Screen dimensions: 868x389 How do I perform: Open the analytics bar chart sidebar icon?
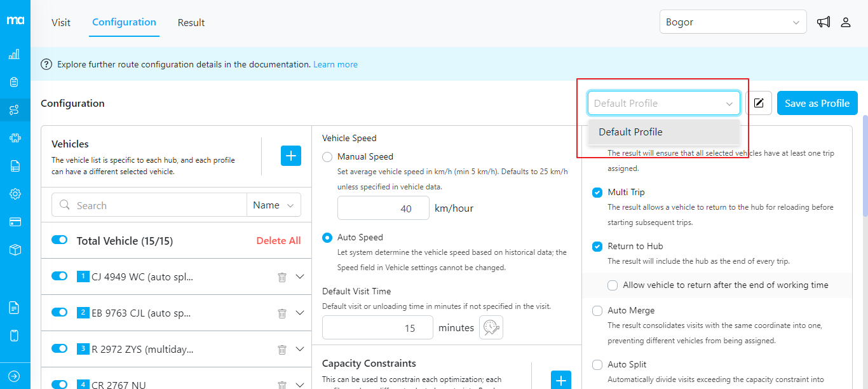point(15,55)
